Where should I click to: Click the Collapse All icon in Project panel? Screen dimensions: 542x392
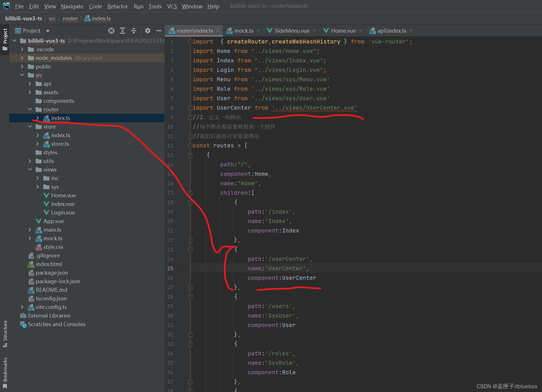[x=134, y=31]
